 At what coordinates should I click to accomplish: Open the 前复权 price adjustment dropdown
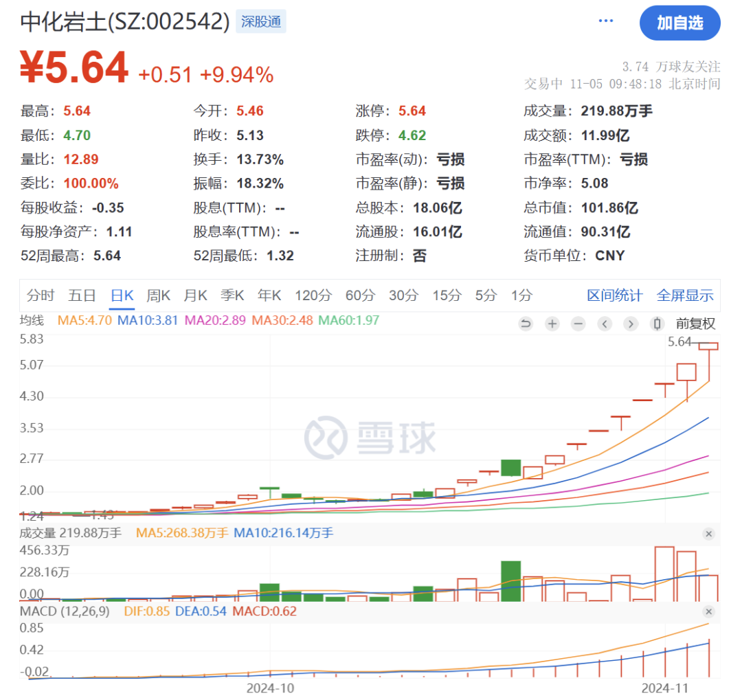695,324
